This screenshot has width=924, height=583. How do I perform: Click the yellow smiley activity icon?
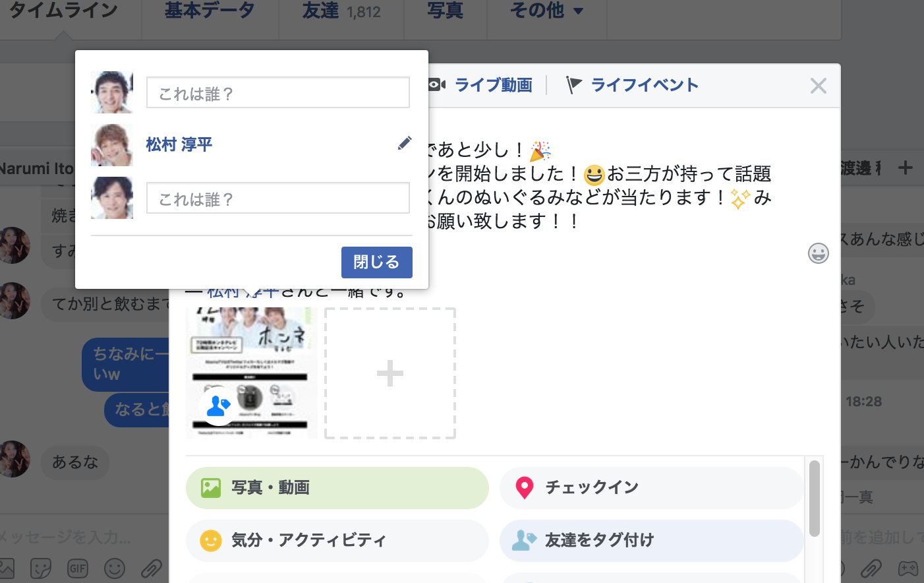(x=211, y=541)
